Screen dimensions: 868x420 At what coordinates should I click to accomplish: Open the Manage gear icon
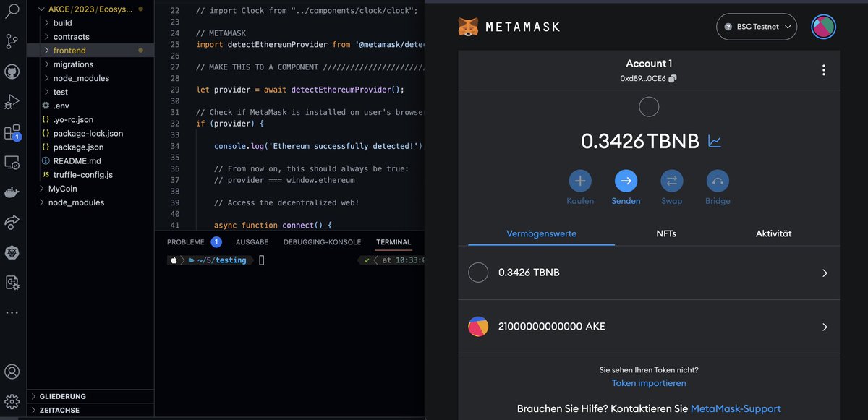coord(12,401)
